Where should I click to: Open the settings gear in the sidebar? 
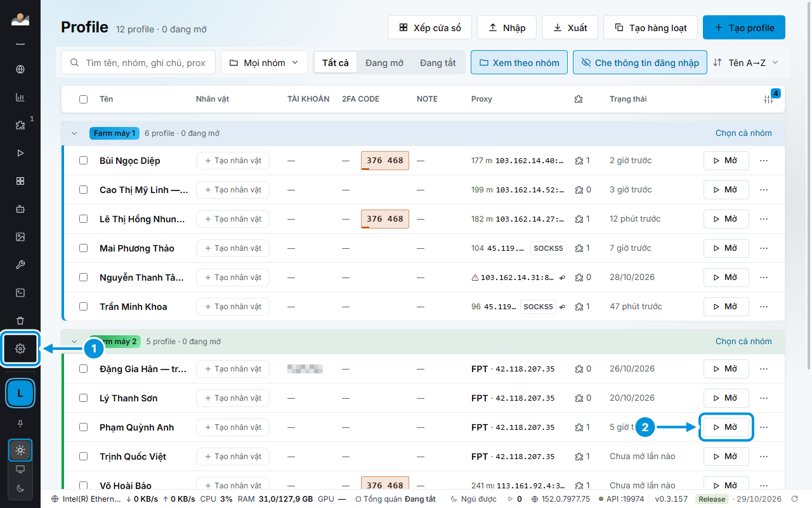tap(20, 349)
